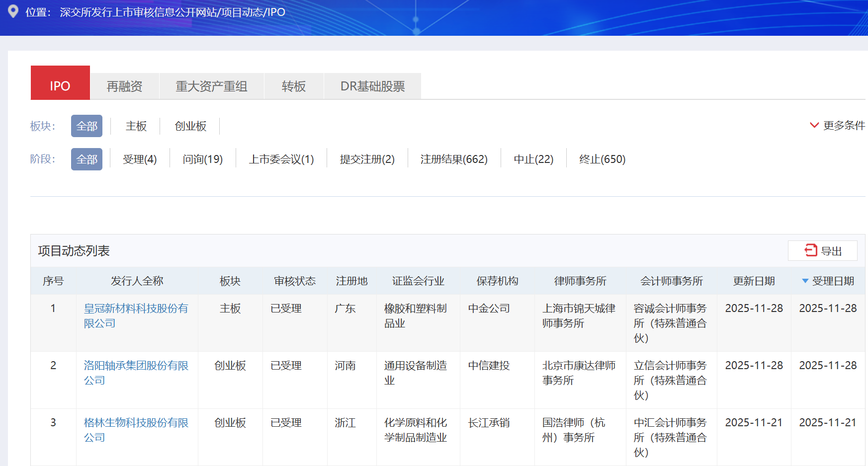The width and height of the screenshot is (868, 466).
Task: Switch to the 再融资 tab
Action: (124, 86)
